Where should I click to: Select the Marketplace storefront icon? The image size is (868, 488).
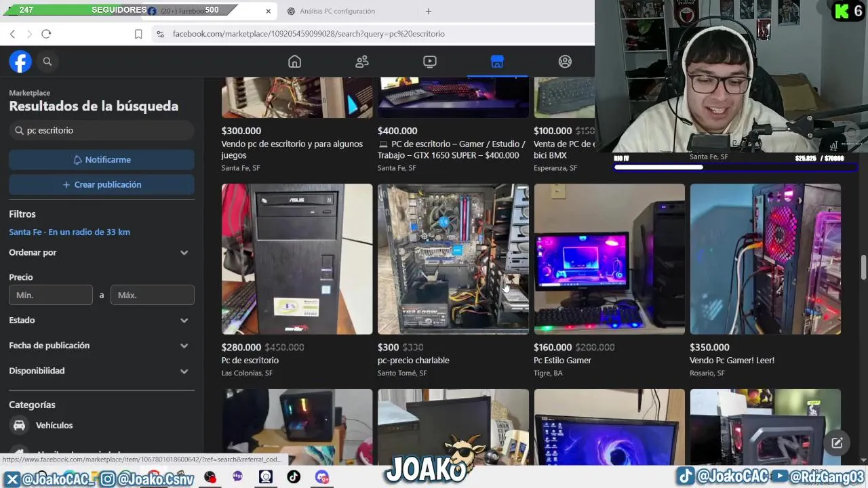(497, 62)
